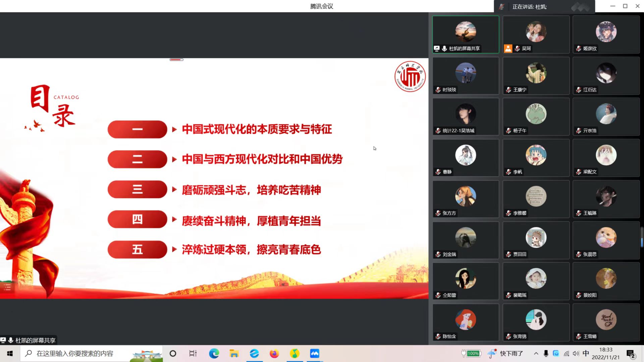
Task: Expand the notification center with 2 alerts
Action: 631,354
